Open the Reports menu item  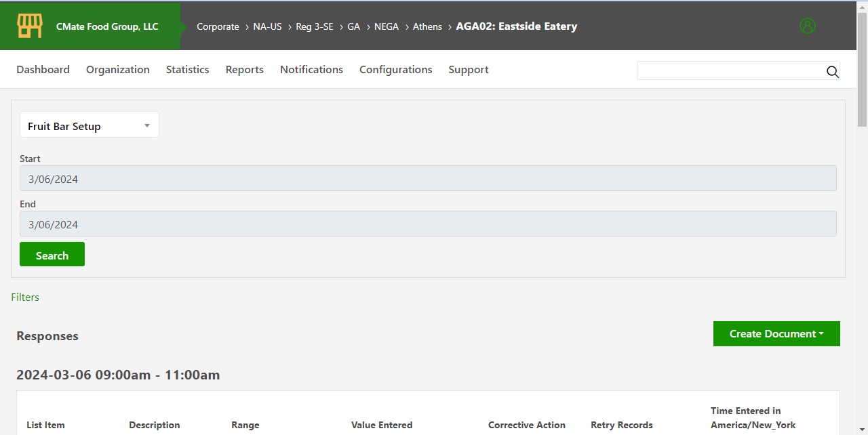[244, 69]
